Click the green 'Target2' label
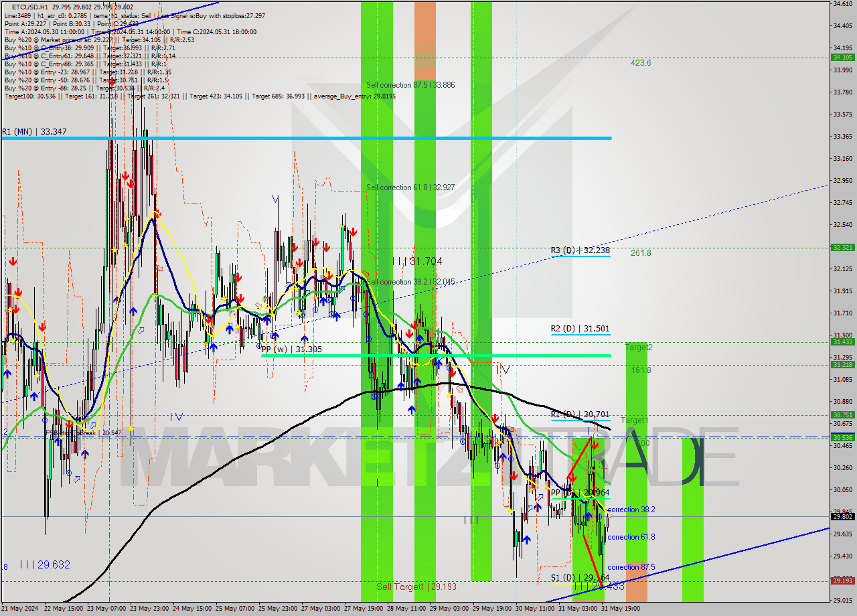 click(637, 347)
